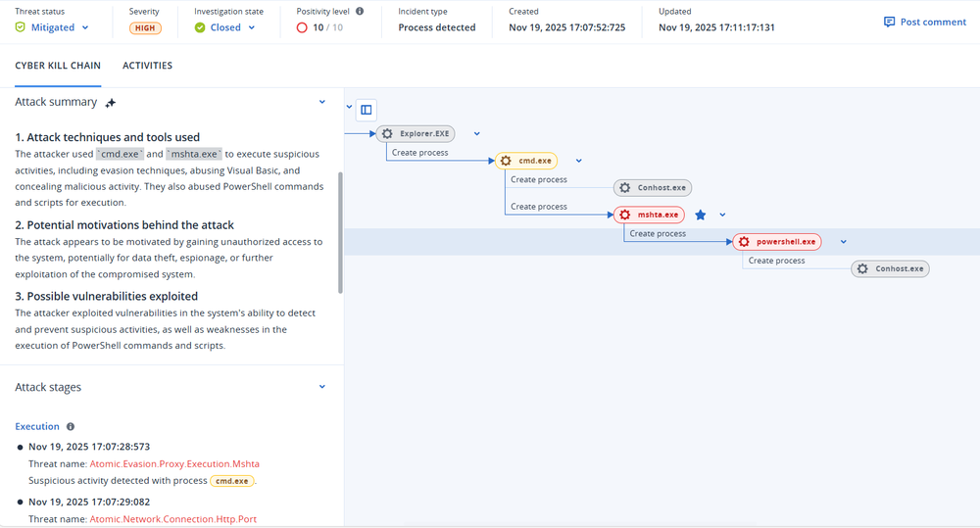Toggle the side panel layout icon
The width and height of the screenshot is (980, 528).
click(x=366, y=111)
